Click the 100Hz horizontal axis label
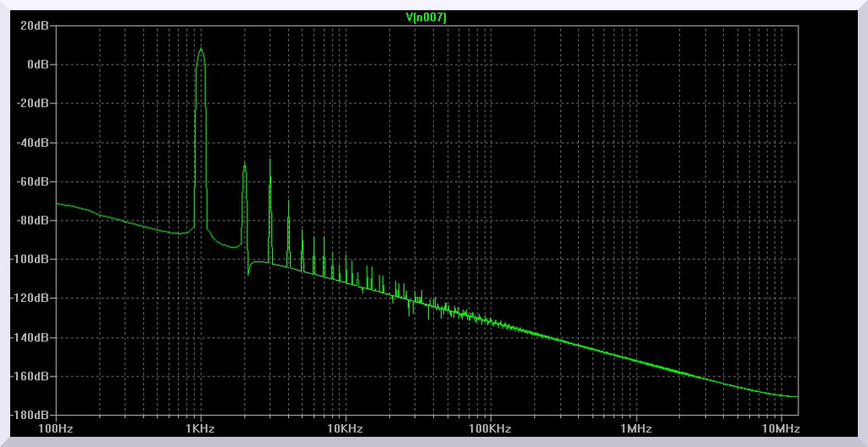The height and width of the screenshot is (447, 868). pos(56,428)
